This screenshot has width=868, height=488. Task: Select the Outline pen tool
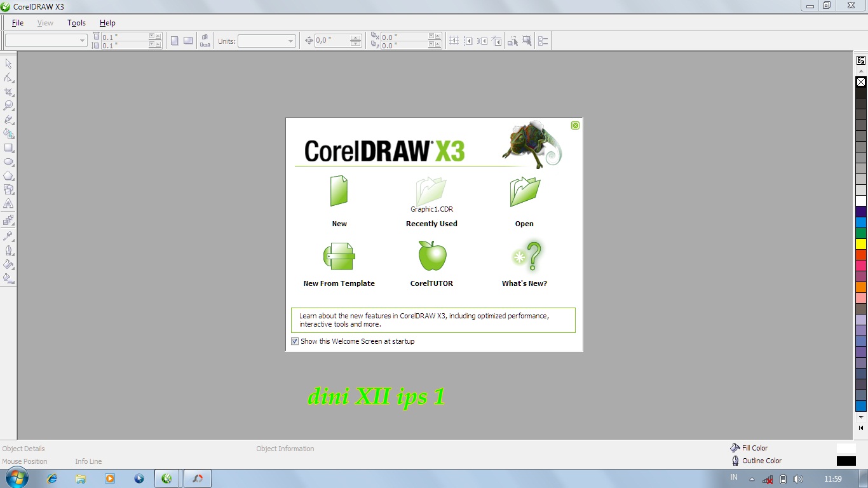point(8,250)
